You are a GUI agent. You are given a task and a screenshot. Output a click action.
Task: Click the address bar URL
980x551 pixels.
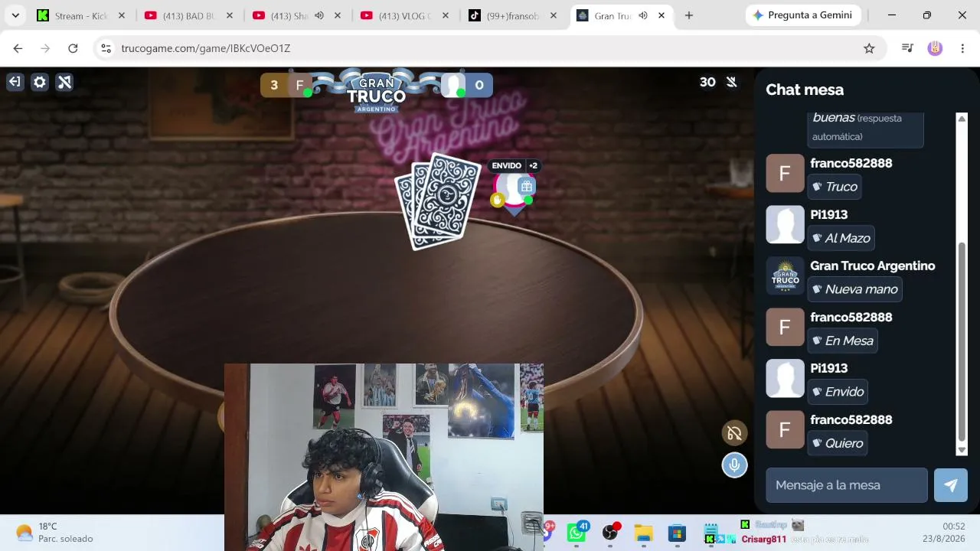(205, 48)
